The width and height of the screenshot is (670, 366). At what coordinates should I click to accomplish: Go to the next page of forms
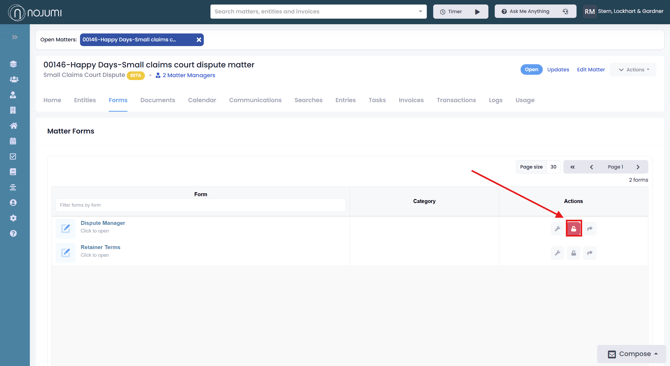click(x=638, y=167)
